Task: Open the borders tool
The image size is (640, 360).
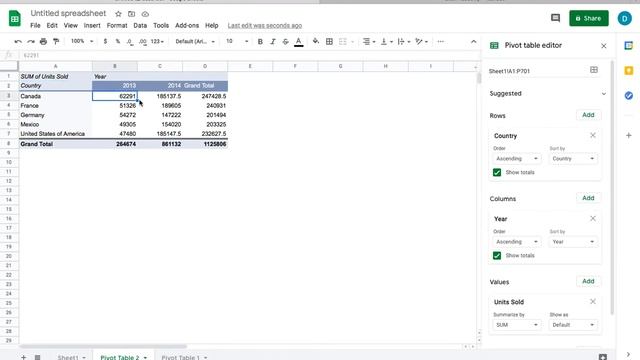Action: (x=329, y=42)
